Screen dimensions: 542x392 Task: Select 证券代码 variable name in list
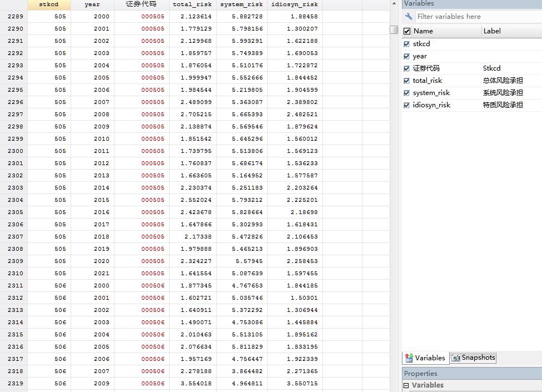(x=426, y=68)
